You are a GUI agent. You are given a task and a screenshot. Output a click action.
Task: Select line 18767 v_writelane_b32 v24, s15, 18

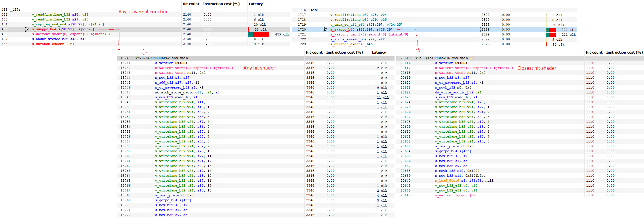click(x=183, y=190)
